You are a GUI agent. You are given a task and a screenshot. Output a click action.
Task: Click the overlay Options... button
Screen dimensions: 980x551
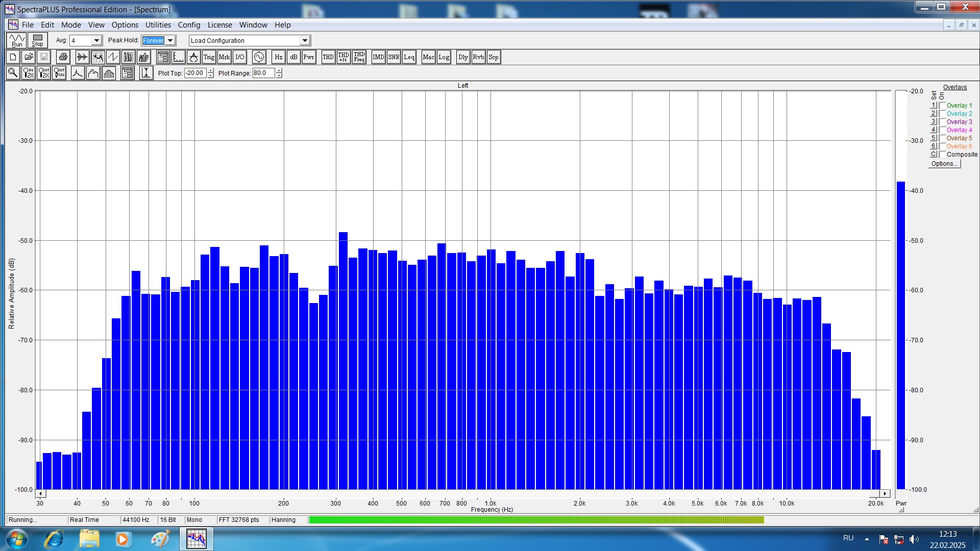click(944, 164)
